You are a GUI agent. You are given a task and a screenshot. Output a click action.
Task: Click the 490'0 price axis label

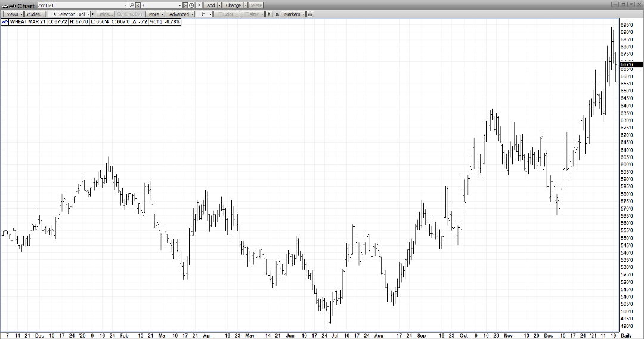(x=626, y=326)
